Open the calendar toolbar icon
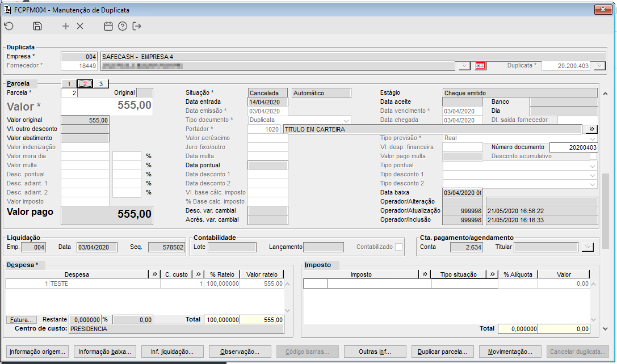The image size is (617, 364). click(x=108, y=26)
